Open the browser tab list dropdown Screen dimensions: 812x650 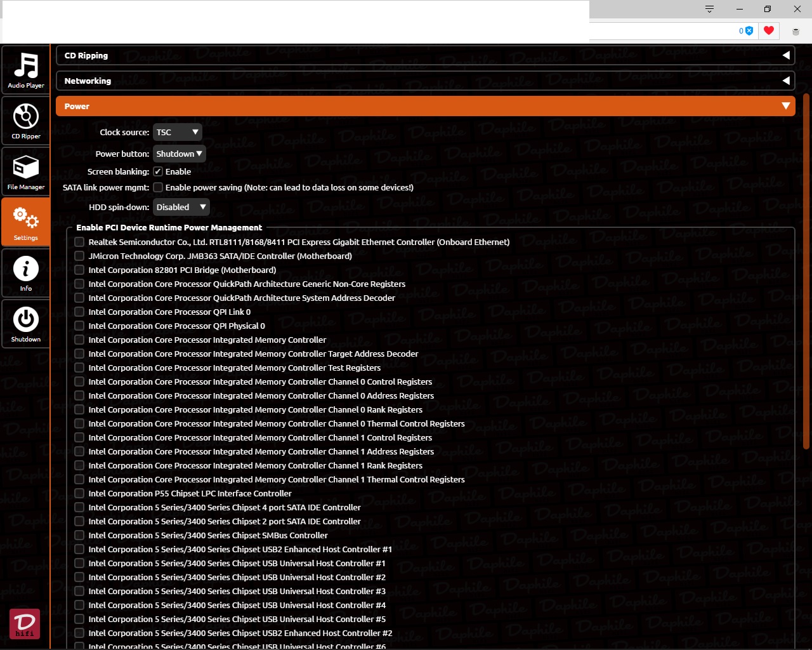709,9
